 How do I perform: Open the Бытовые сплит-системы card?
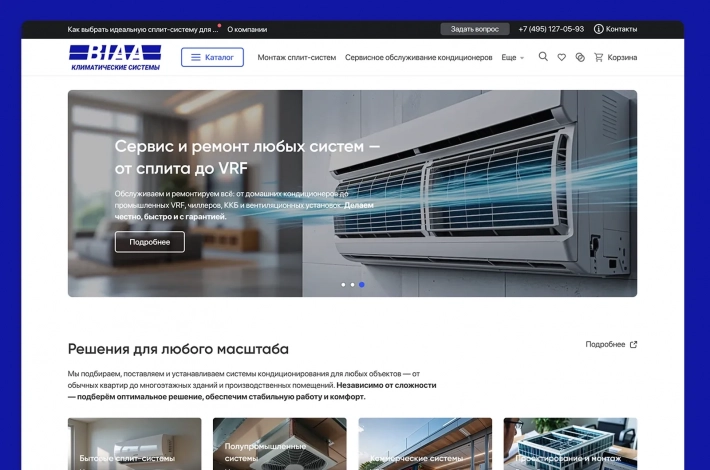click(134, 444)
